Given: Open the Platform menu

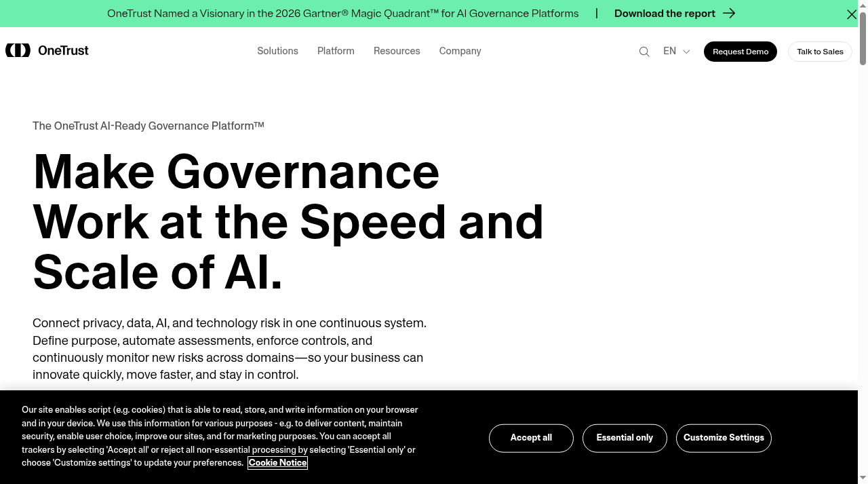Looking at the screenshot, I should 336,51.
